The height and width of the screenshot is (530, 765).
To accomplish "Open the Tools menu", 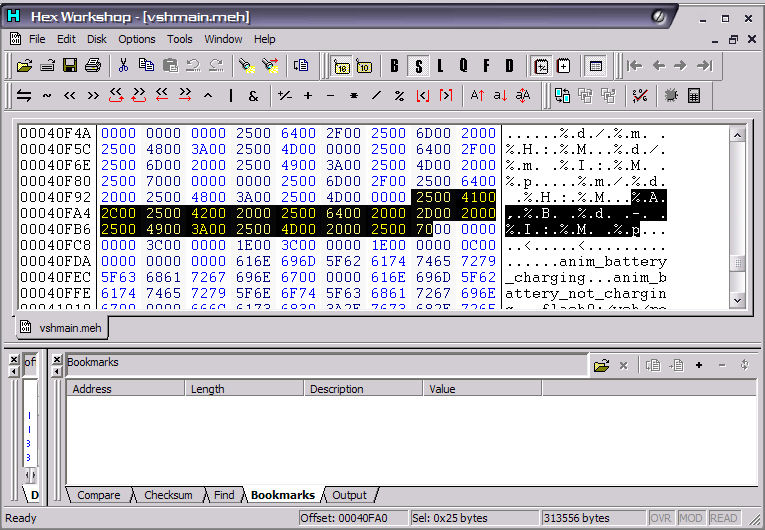I will pos(180,39).
